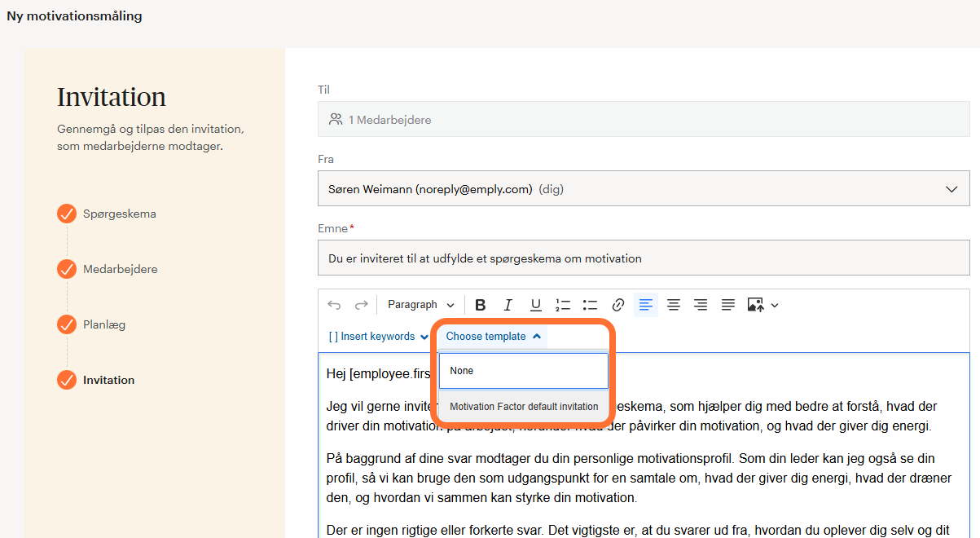Image resolution: width=980 pixels, height=538 pixels.
Task: Open the image options dropdown arrow
Action: pyautogui.click(x=775, y=305)
